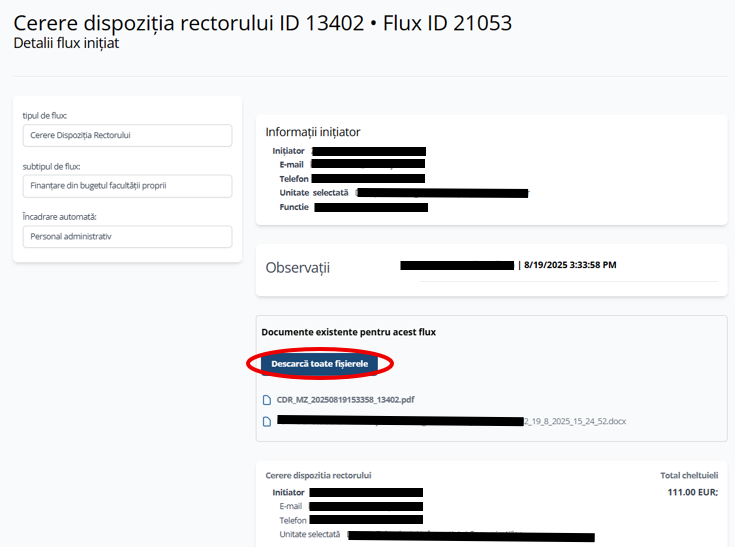The height and width of the screenshot is (548, 735).
Task: Select the tipul de flux field
Action: click(x=128, y=135)
